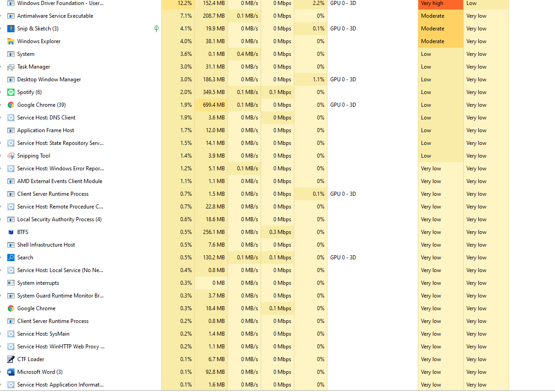Viewport: 555px width, 392px height.
Task: Click the Application Frame Host icon
Action: click(x=11, y=130)
